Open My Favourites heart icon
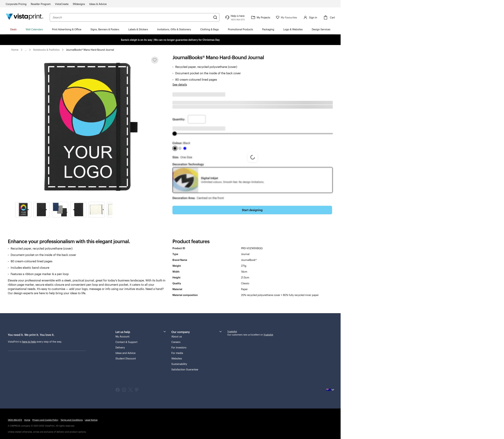Image resolution: width=504 pixels, height=439 pixels. coord(278,17)
